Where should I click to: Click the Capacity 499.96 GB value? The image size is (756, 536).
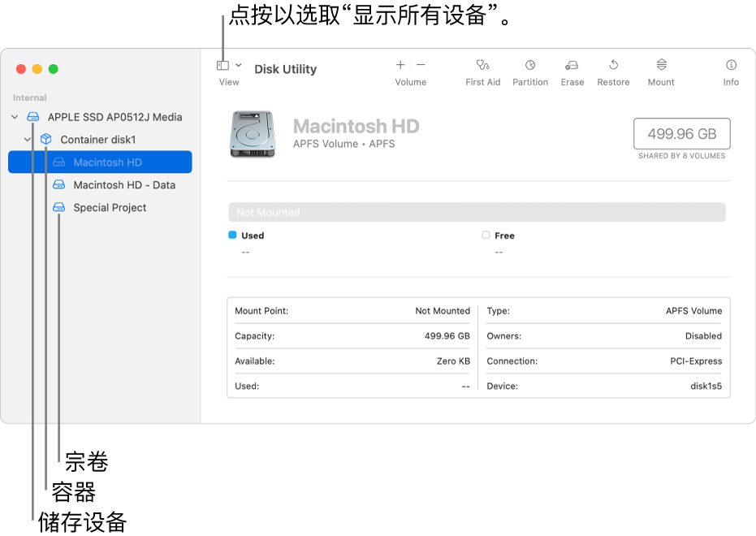(x=447, y=336)
